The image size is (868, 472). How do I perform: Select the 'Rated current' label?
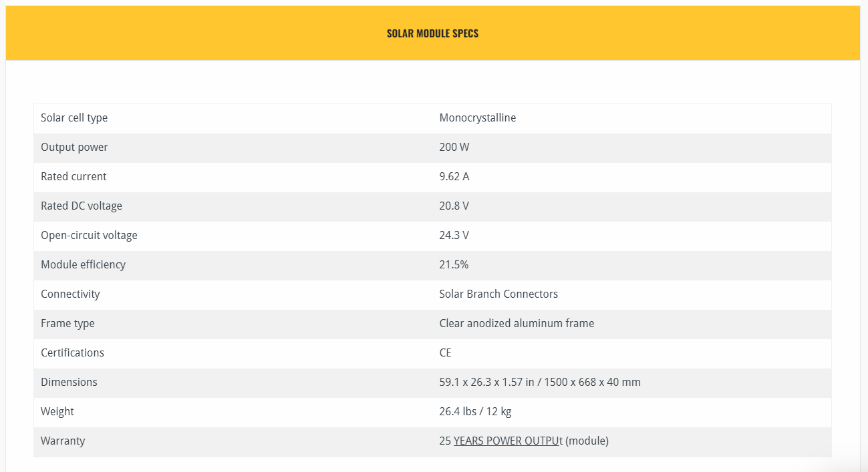(74, 176)
